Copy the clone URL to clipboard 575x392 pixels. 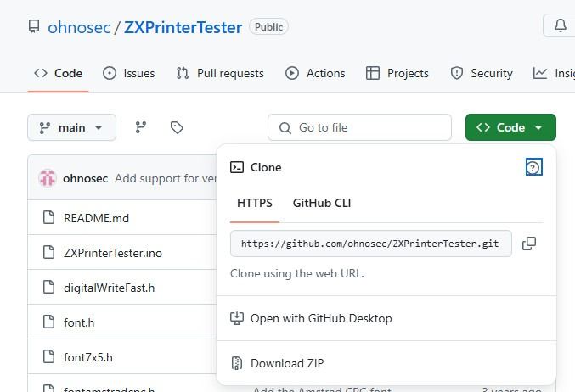tap(529, 244)
